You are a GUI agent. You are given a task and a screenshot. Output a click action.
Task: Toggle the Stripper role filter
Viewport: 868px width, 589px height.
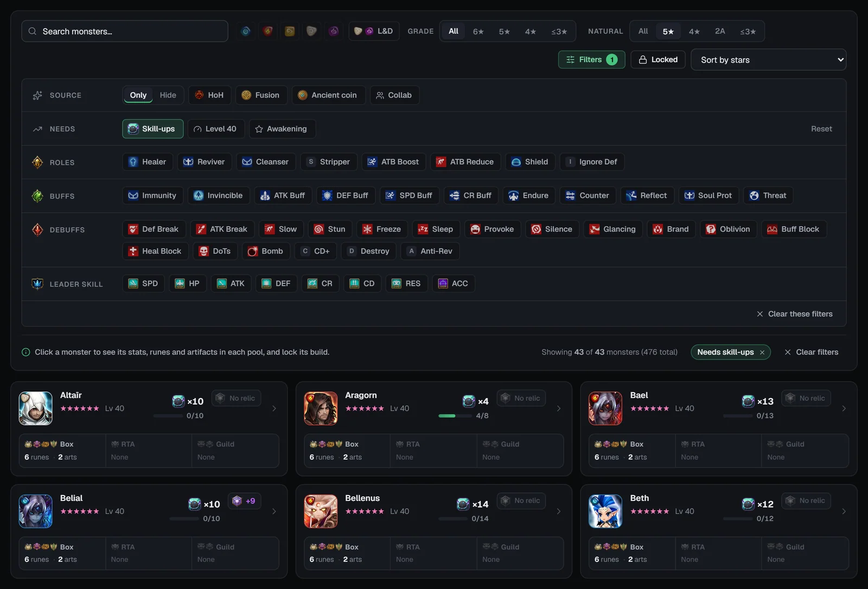click(x=329, y=162)
